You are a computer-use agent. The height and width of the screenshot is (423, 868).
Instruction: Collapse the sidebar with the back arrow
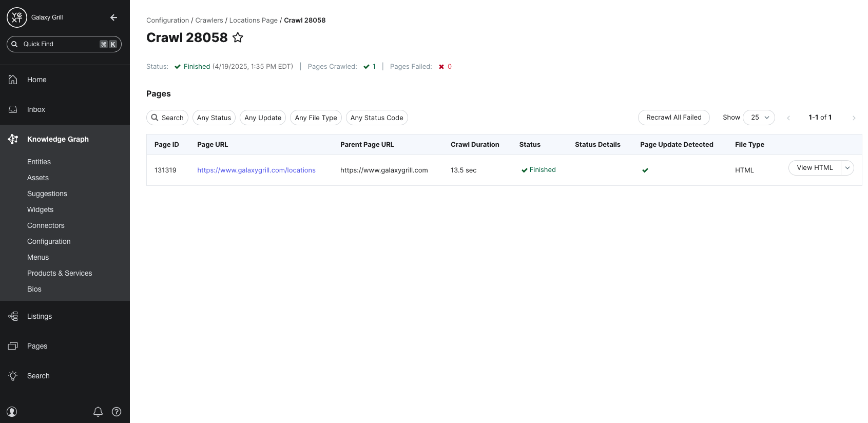[x=114, y=17]
